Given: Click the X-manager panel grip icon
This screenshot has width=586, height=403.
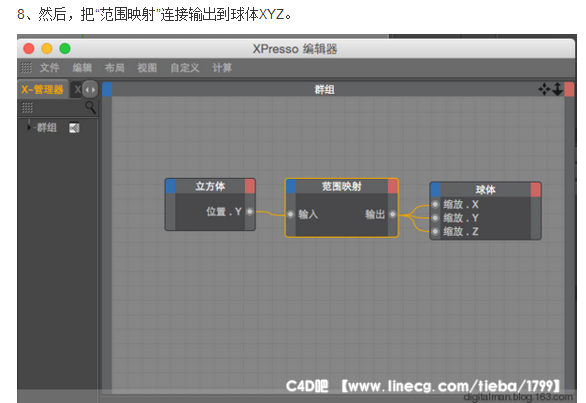Looking at the screenshot, I should (27, 108).
